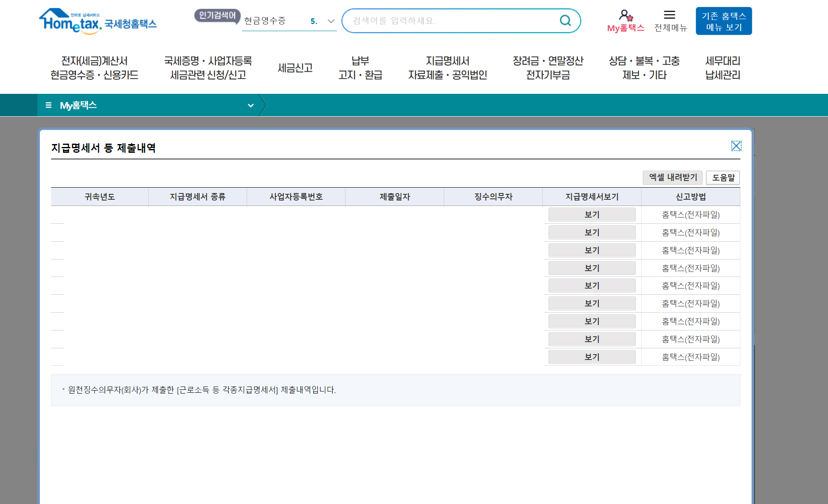Click My홈택스 label in top right
The width and height of the screenshot is (828, 504).
[626, 28]
